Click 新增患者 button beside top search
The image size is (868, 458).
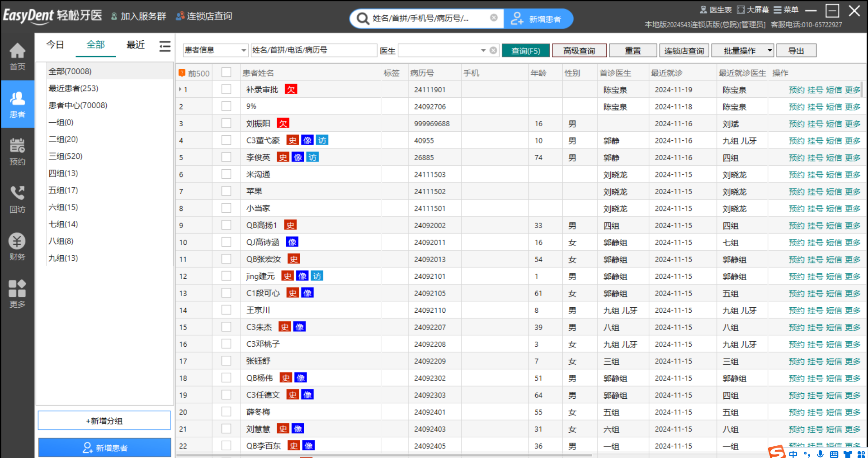point(538,19)
